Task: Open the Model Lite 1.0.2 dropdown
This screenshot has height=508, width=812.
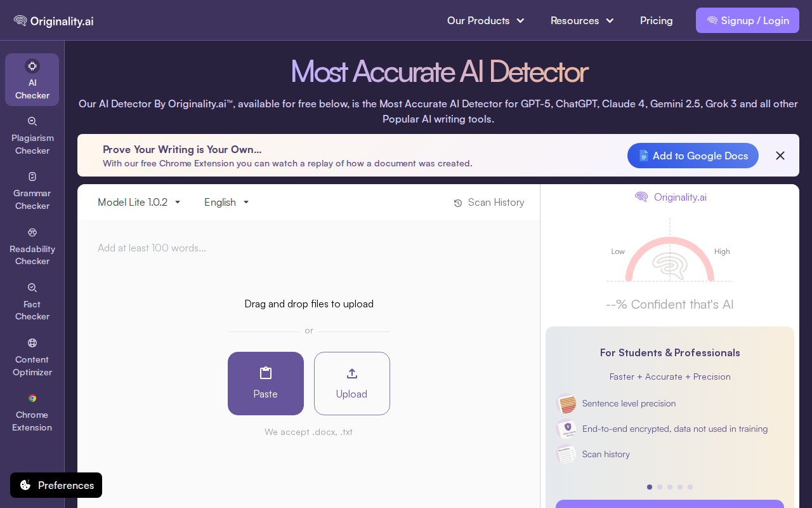Action: (x=139, y=202)
